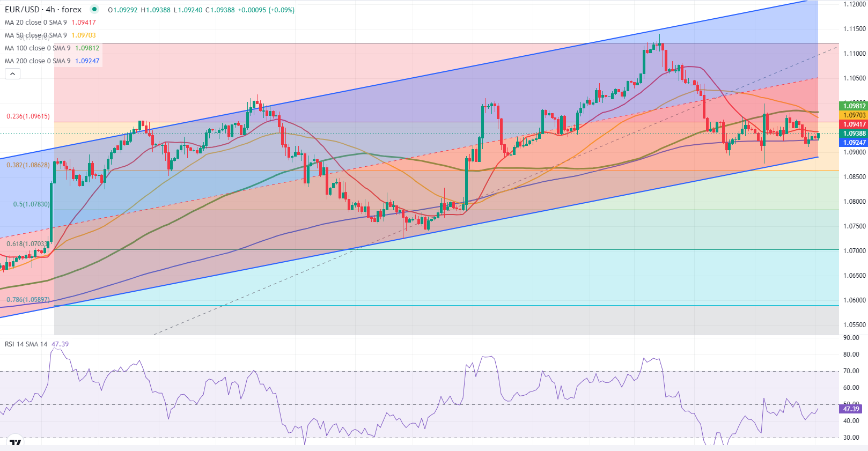
Task: Click the green market status dot
Action: [x=94, y=9]
